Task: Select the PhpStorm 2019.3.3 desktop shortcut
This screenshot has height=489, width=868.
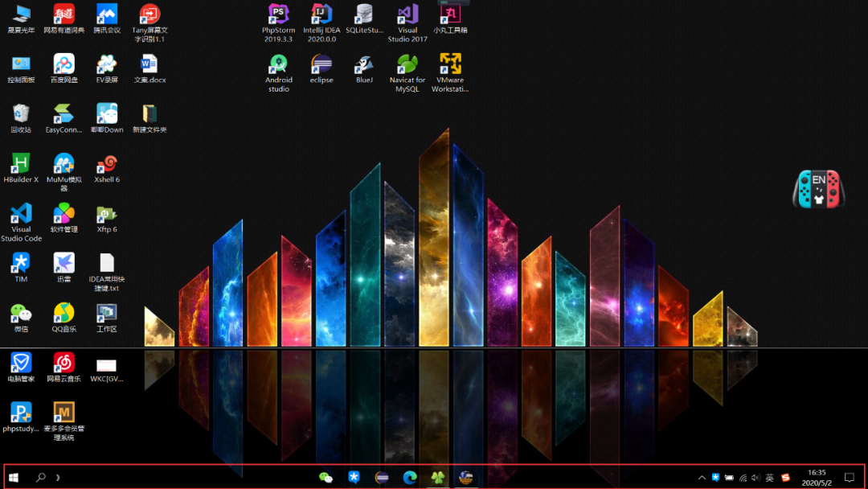Action: click(x=278, y=14)
